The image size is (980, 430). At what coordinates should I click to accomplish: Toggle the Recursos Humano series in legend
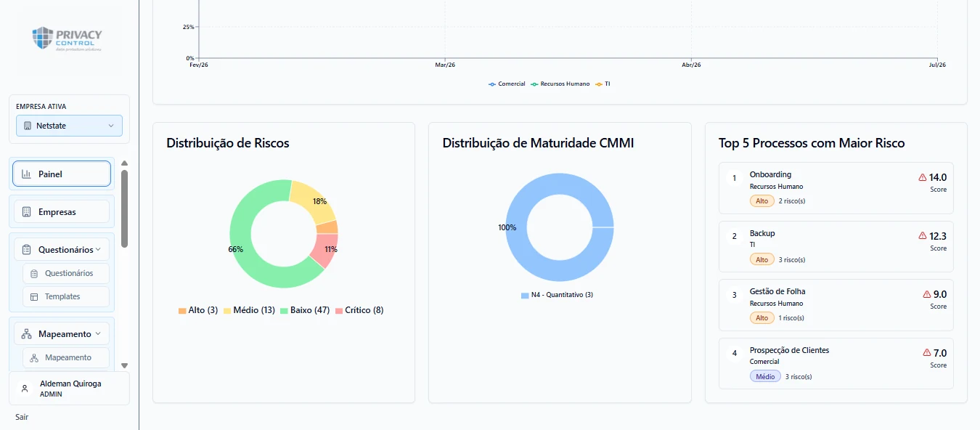pyautogui.click(x=560, y=84)
